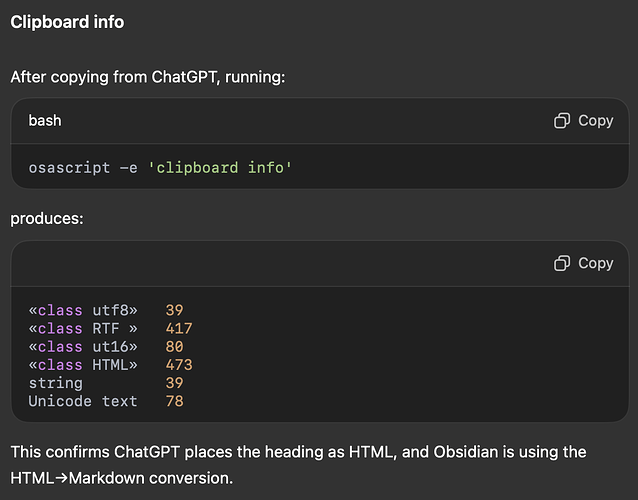
Task: Click the value 80 in the output
Action: tap(174, 347)
